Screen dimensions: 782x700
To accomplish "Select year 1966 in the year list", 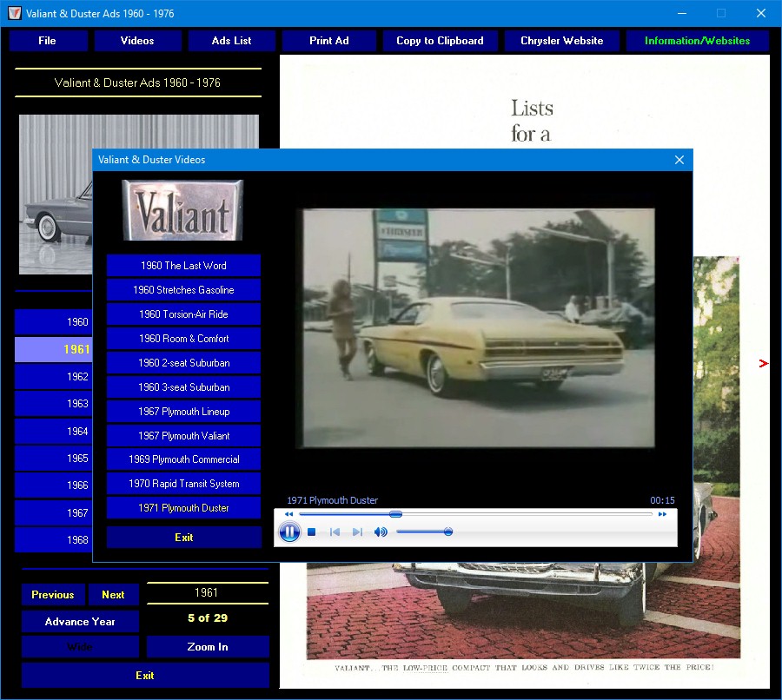I will pos(54,485).
